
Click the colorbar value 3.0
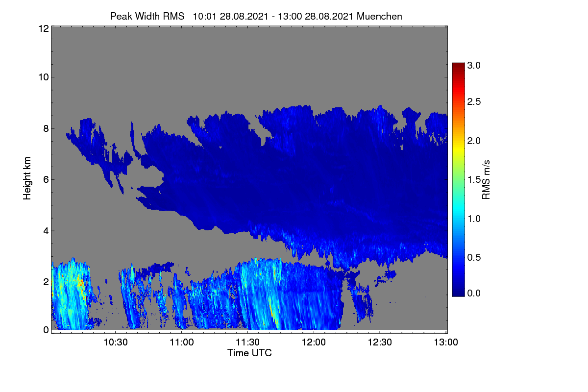474,65
